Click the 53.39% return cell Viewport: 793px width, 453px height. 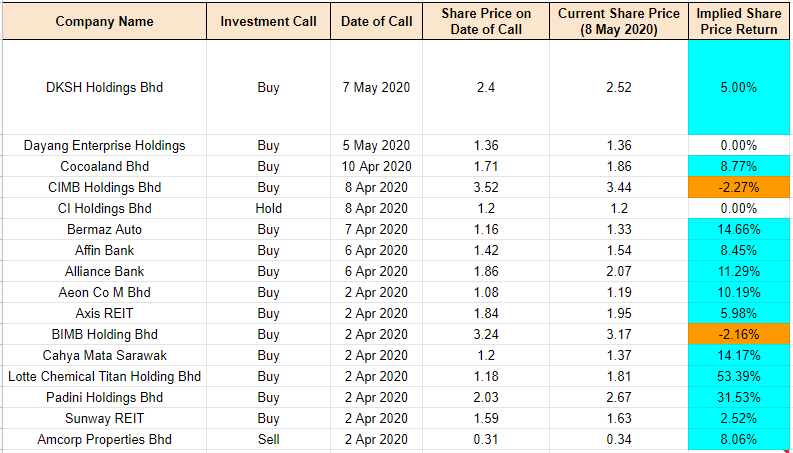(x=738, y=376)
